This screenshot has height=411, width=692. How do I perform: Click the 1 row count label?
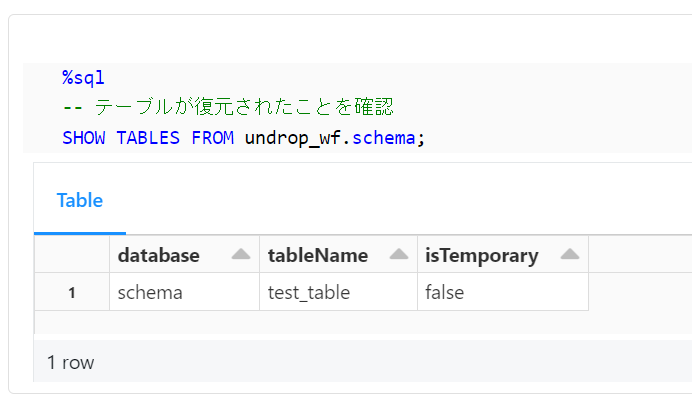71,362
